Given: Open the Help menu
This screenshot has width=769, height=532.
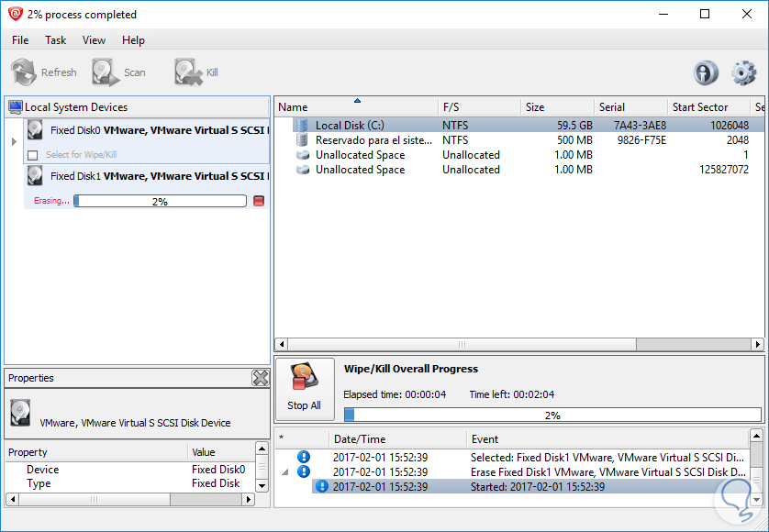Looking at the screenshot, I should [x=133, y=40].
